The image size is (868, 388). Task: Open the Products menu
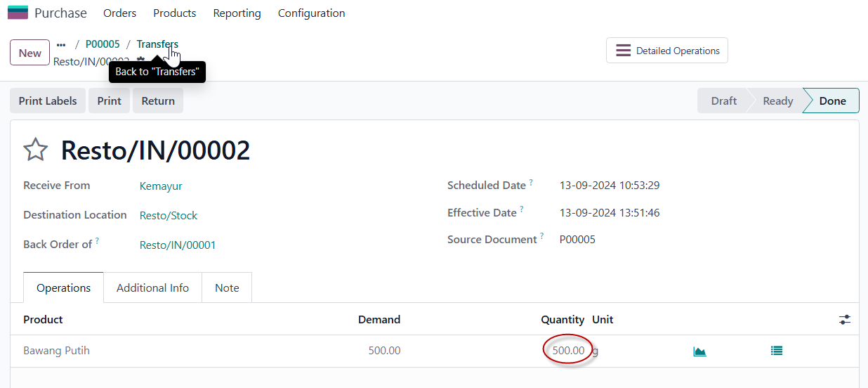tap(175, 13)
